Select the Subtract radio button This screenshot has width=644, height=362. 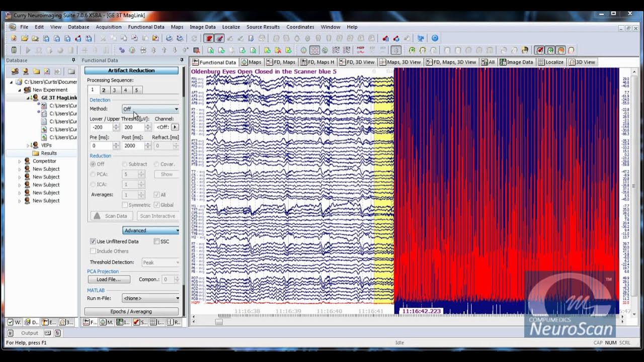(x=125, y=164)
